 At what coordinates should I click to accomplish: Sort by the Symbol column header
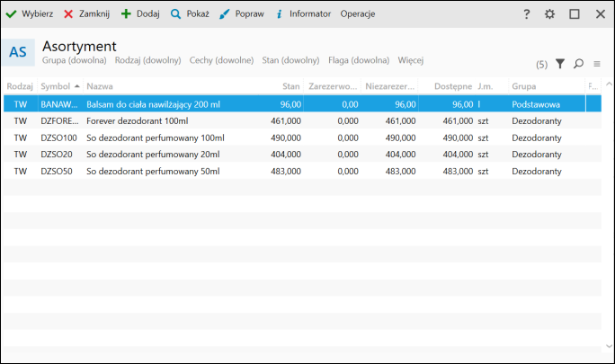pos(55,86)
